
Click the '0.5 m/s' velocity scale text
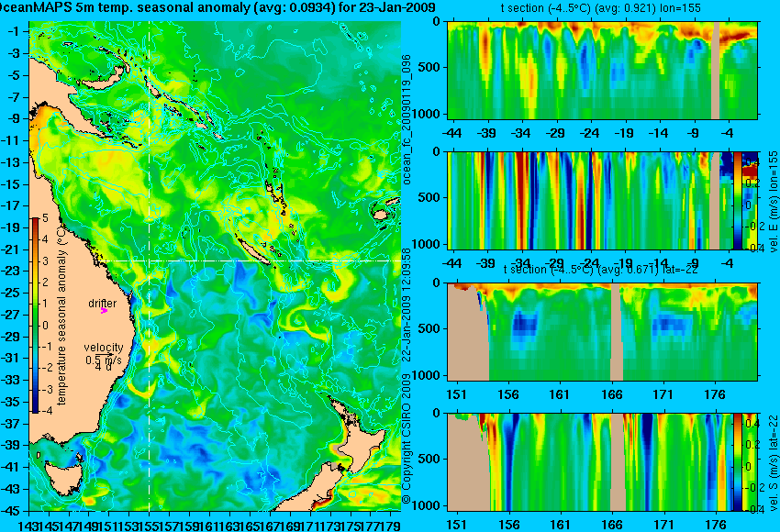(x=104, y=360)
